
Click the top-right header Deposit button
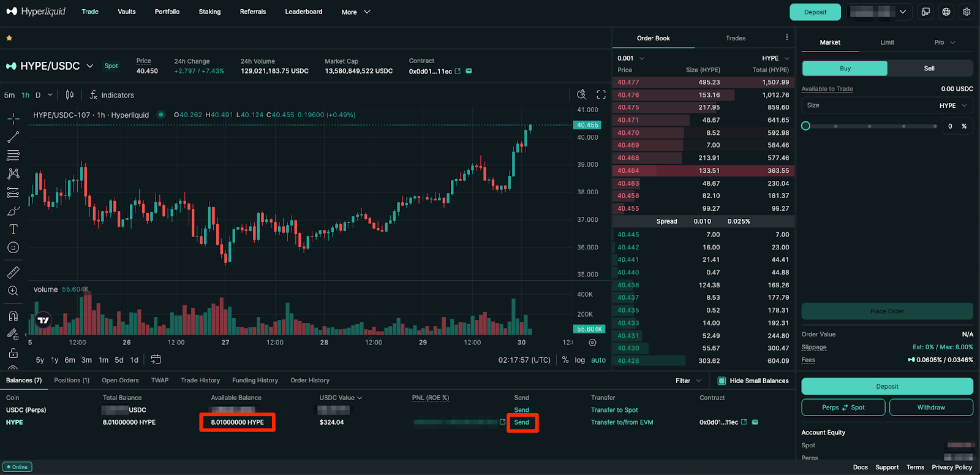tap(815, 12)
